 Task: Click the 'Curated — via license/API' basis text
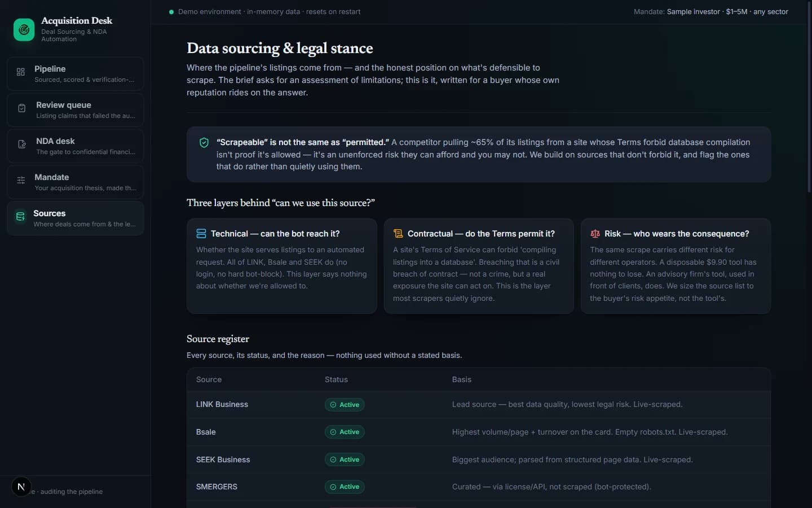click(551, 487)
